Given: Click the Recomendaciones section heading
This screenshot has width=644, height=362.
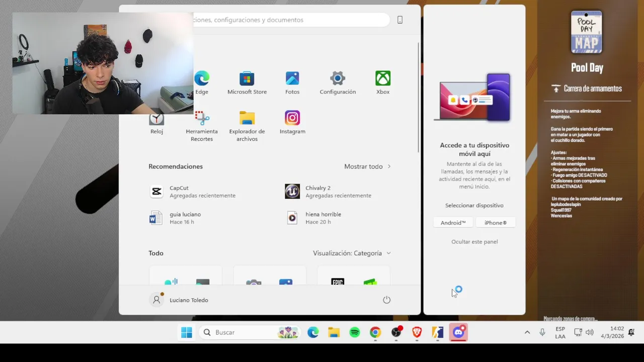Looking at the screenshot, I should tap(176, 166).
